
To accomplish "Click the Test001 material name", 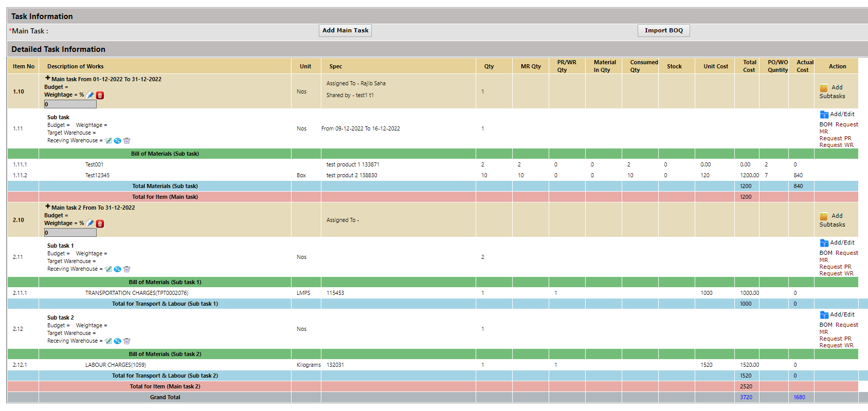I will pos(94,165).
